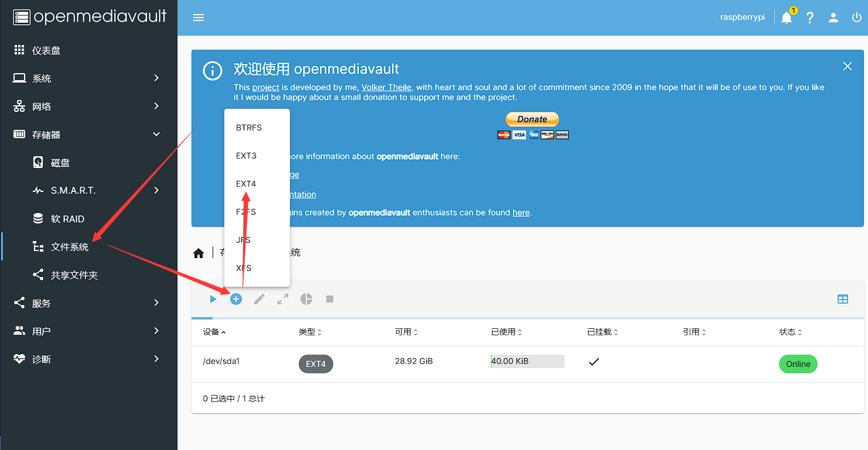The image size is (868, 450).
Task: Select BTRFS from the create menu
Action: pos(257,128)
